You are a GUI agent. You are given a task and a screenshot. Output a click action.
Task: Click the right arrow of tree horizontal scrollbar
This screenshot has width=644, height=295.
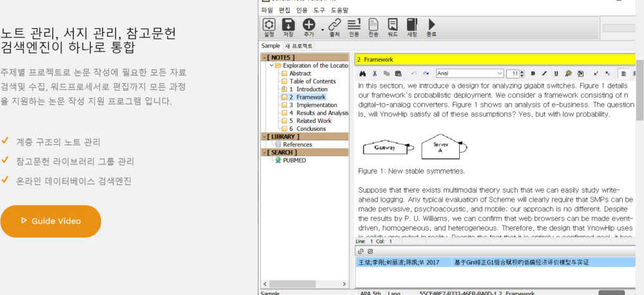point(344,284)
